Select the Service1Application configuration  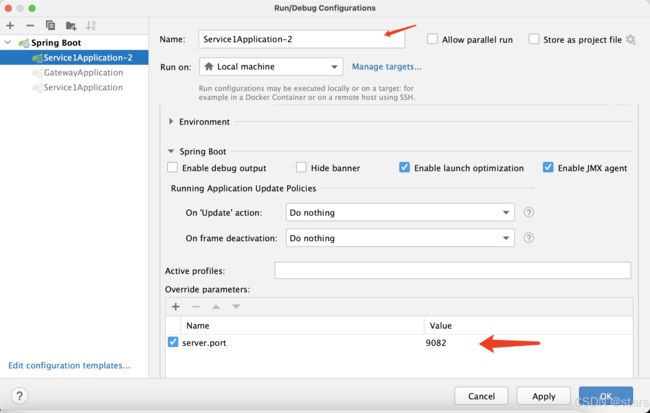(74, 87)
